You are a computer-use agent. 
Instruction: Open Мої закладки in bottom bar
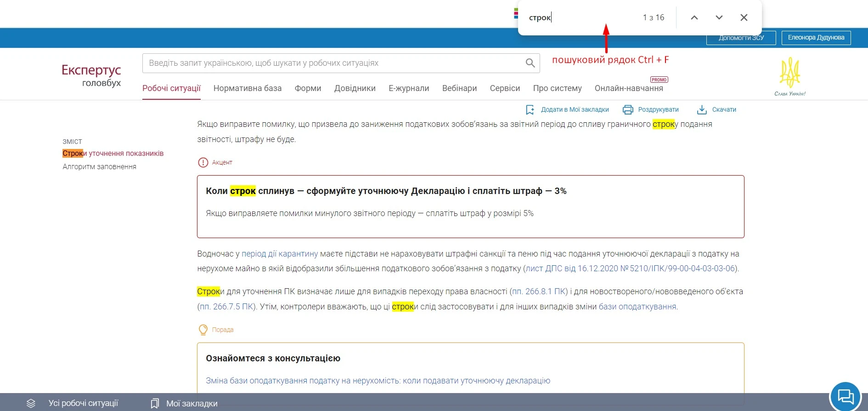click(192, 403)
